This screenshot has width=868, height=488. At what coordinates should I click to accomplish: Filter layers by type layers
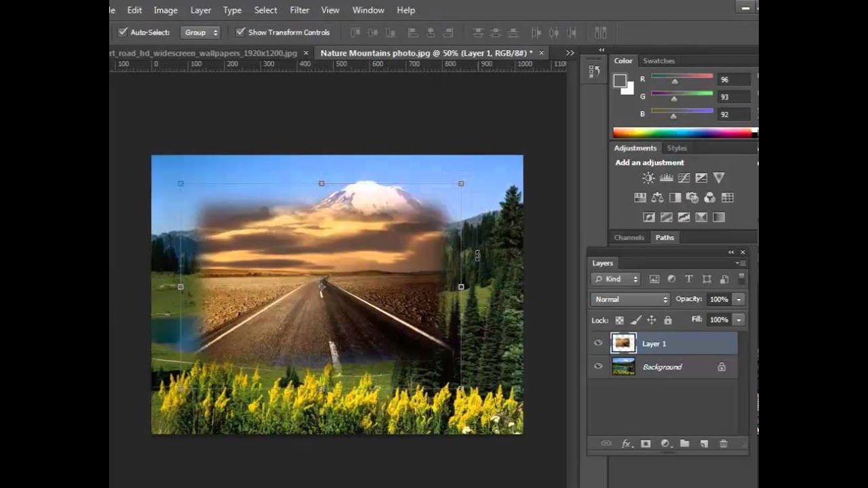click(689, 279)
